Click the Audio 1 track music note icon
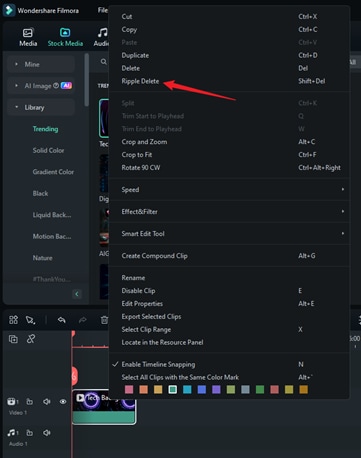The height and width of the screenshot is (458, 361). (x=12, y=433)
